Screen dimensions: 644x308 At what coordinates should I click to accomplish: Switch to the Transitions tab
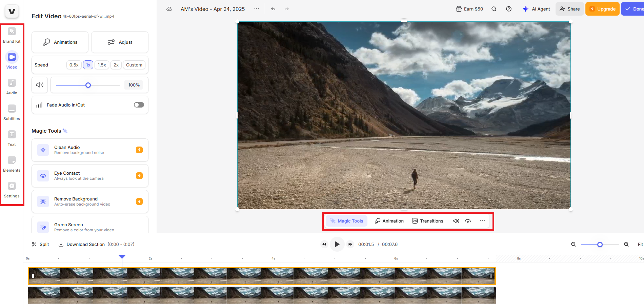tap(428, 221)
